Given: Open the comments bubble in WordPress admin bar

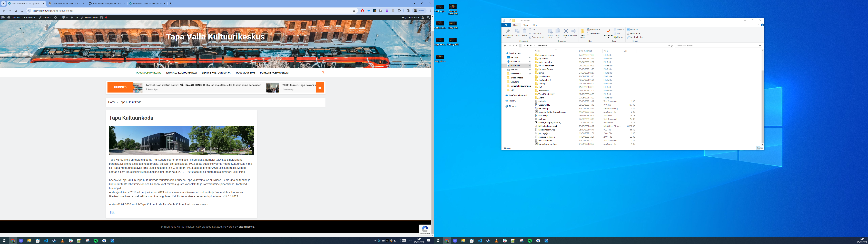Looking at the screenshot, I should 65,17.
